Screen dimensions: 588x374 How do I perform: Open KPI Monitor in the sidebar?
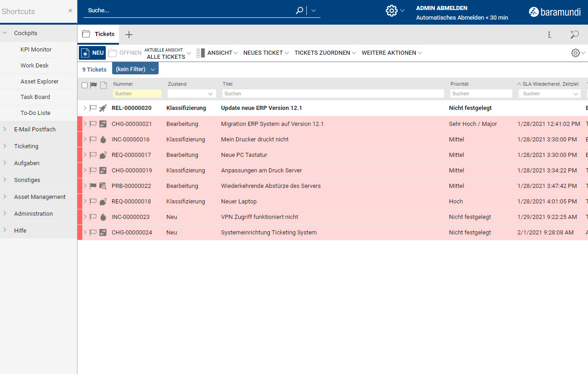[x=36, y=50]
